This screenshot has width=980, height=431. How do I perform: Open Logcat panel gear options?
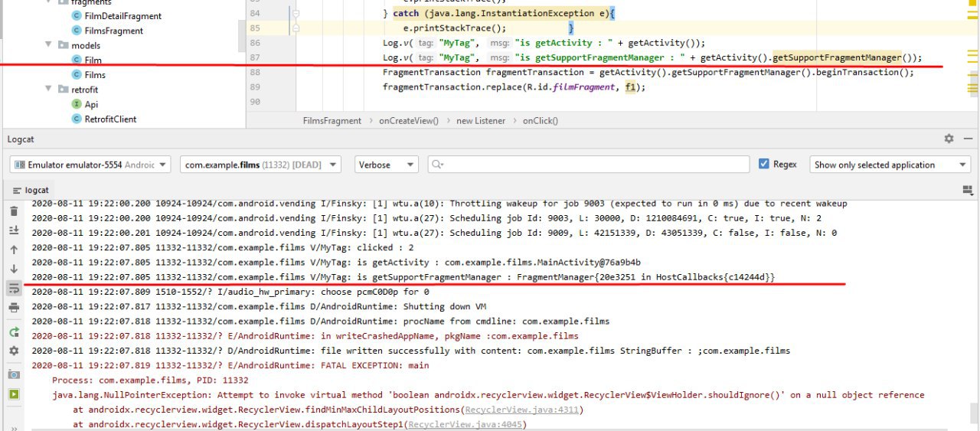coord(949,139)
